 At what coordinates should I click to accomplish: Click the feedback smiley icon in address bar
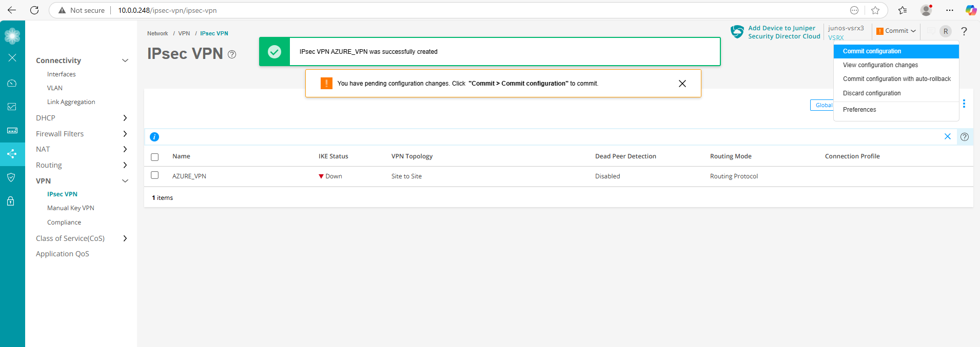[854, 10]
